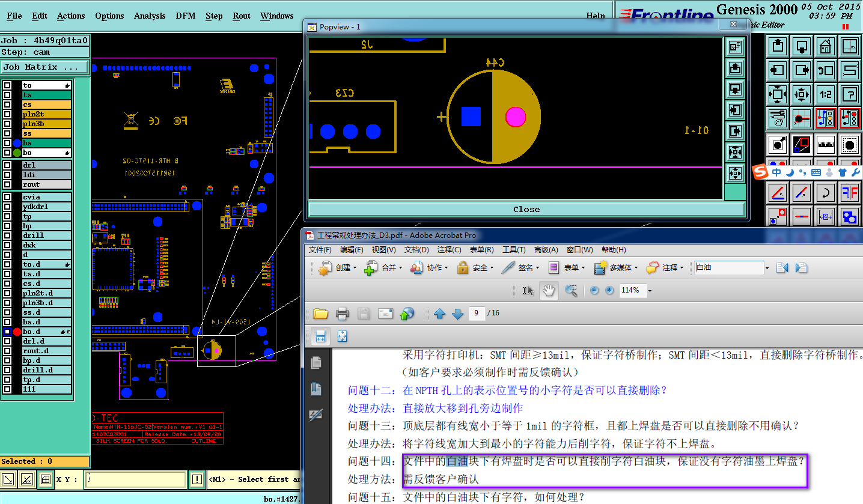Select the layer row pln3b

coord(46,124)
